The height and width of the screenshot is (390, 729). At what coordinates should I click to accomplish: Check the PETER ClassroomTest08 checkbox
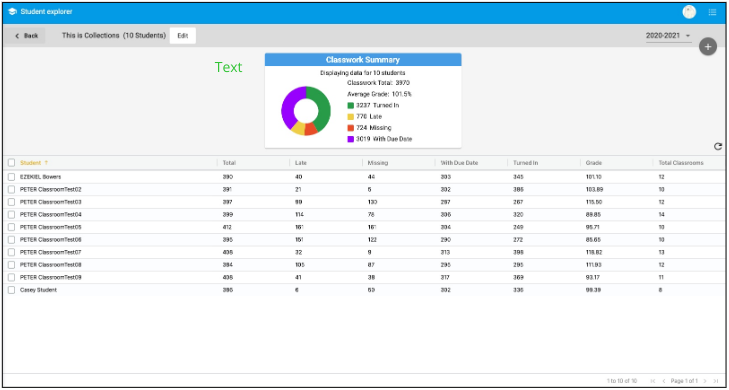tap(12, 265)
